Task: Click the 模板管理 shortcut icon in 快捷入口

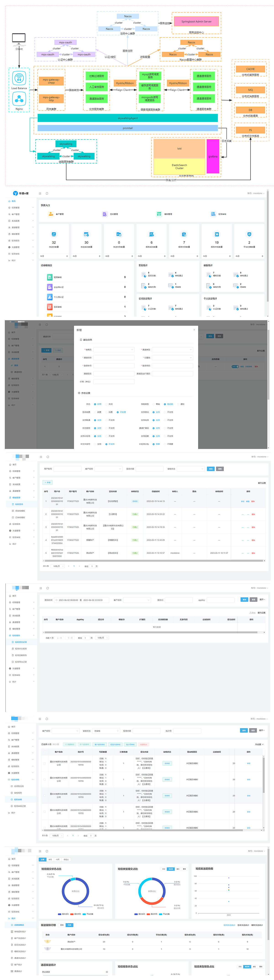Action: 159,214
